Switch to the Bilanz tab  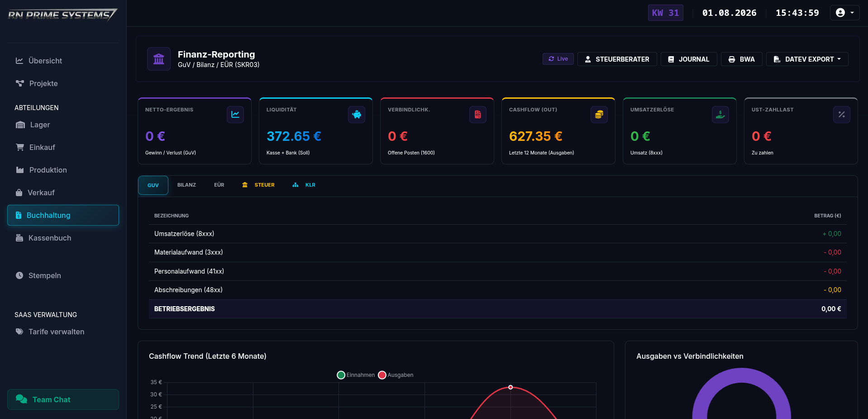pyautogui.click(x=186, y=185)
